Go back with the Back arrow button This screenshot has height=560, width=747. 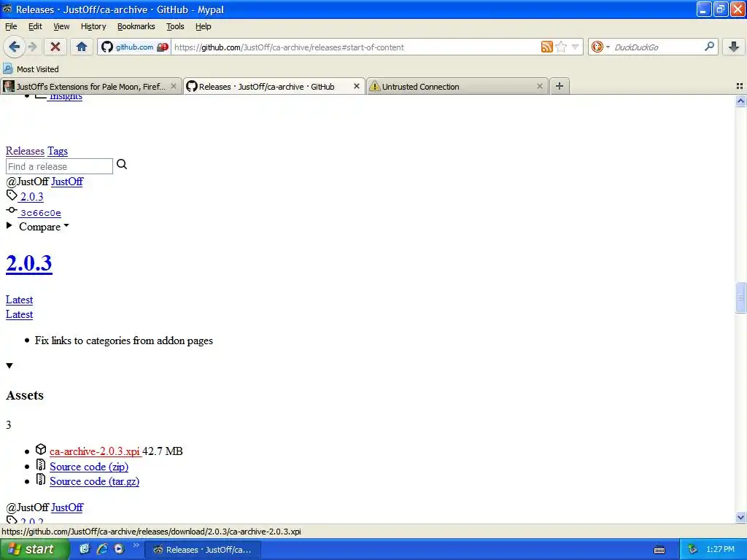click(x=14, y=47)
